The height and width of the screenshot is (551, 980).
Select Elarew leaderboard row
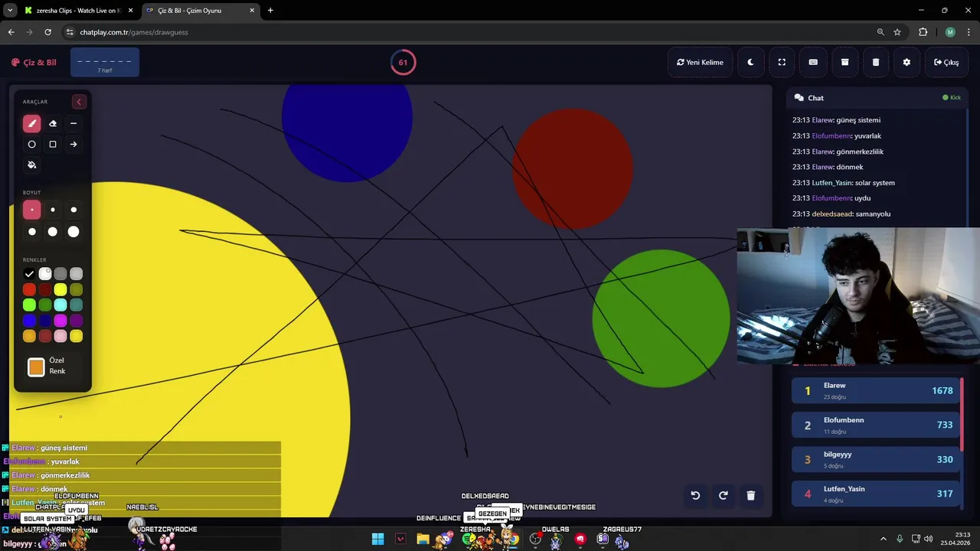(x=876, y=390)
